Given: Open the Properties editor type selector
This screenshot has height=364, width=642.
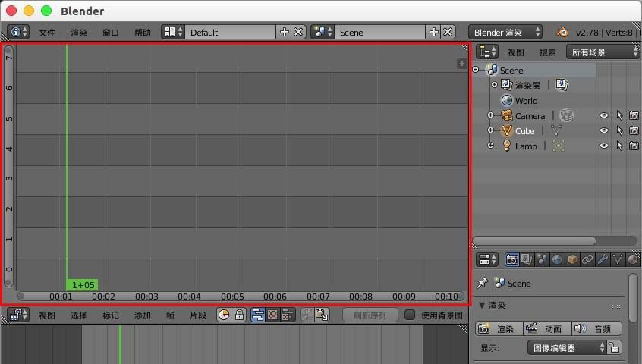Looking at the screenshot, I should click(487, 259).
